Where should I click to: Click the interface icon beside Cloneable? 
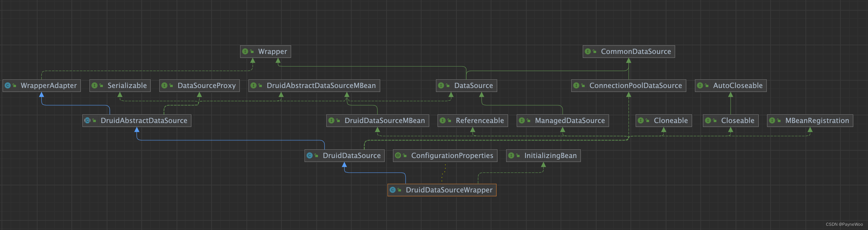[640, 120]
